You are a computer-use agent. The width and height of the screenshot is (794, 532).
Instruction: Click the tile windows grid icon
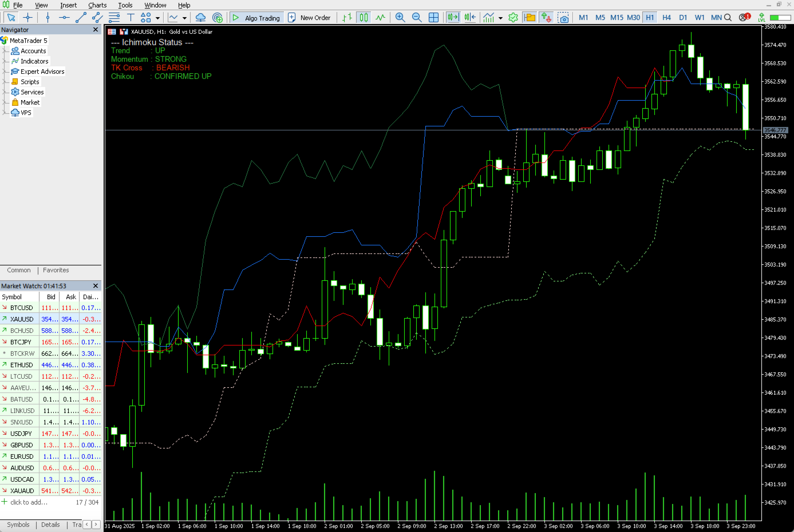point(433,18)
